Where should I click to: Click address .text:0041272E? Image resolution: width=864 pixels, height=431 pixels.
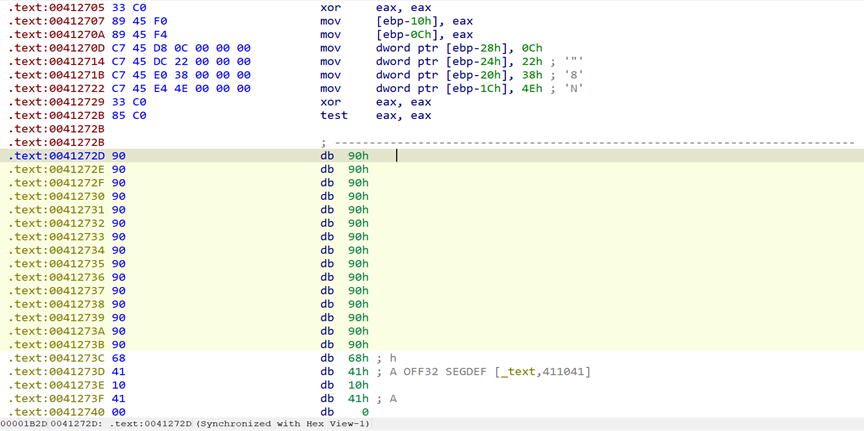pos(58,169)
